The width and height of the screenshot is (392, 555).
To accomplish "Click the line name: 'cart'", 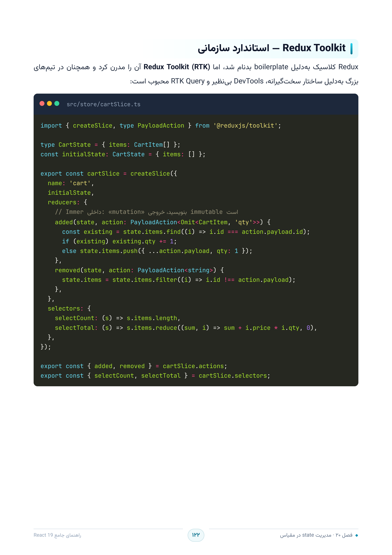I will point(71,183).
